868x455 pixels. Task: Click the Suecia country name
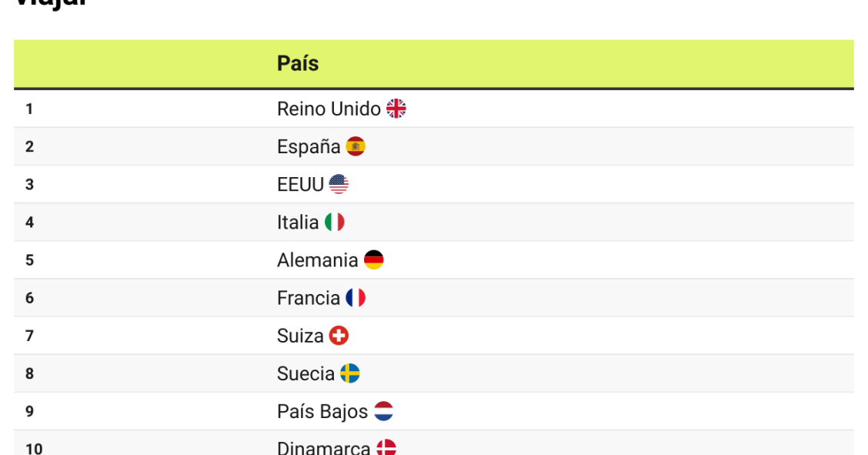305,373
